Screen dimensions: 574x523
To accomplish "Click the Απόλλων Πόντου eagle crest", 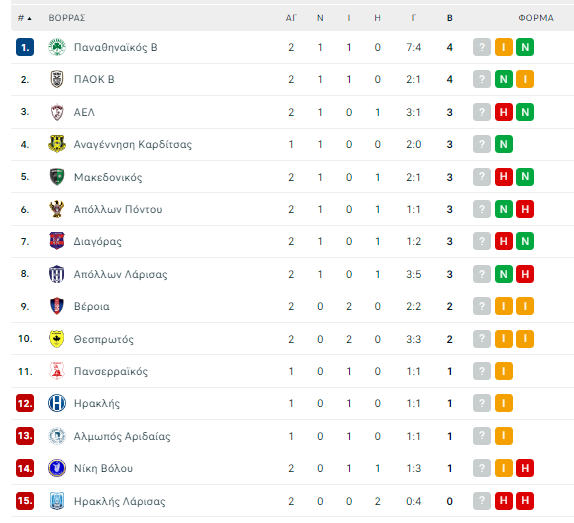I will tap(57, 209).
